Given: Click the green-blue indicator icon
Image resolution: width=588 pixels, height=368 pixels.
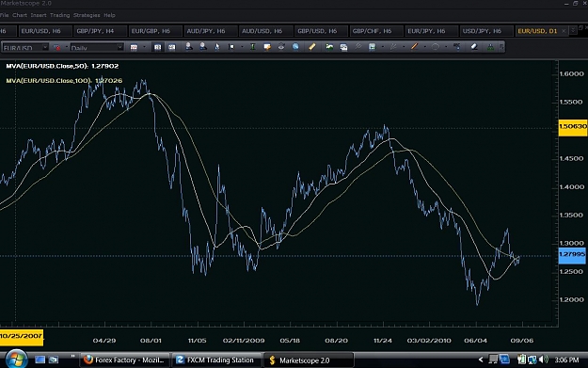Looking at the screenshot, I should [x=372, y=47].
